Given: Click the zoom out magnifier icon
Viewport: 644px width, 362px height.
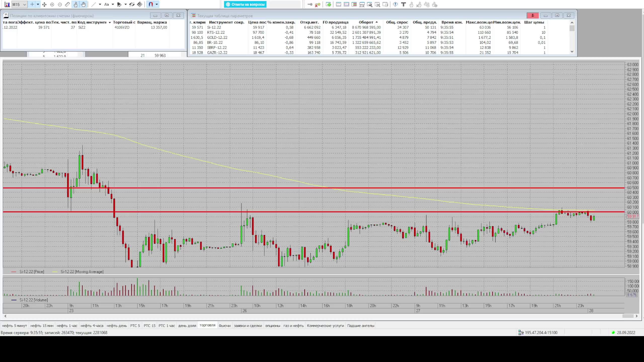Looking at the screenshot, I should click(x=60, y=4).
